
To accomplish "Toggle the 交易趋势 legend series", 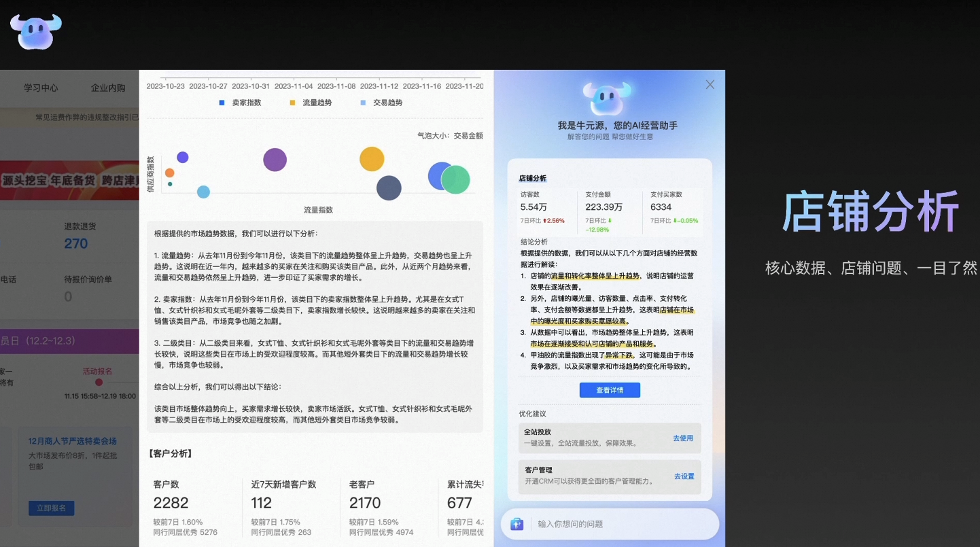I will (x=382, y=103).
